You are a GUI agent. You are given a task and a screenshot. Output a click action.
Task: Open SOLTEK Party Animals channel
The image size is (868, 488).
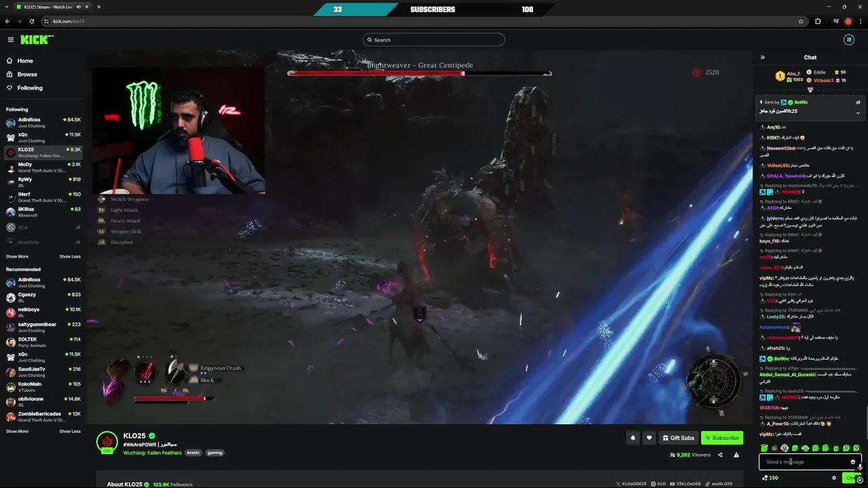point(43,342)
